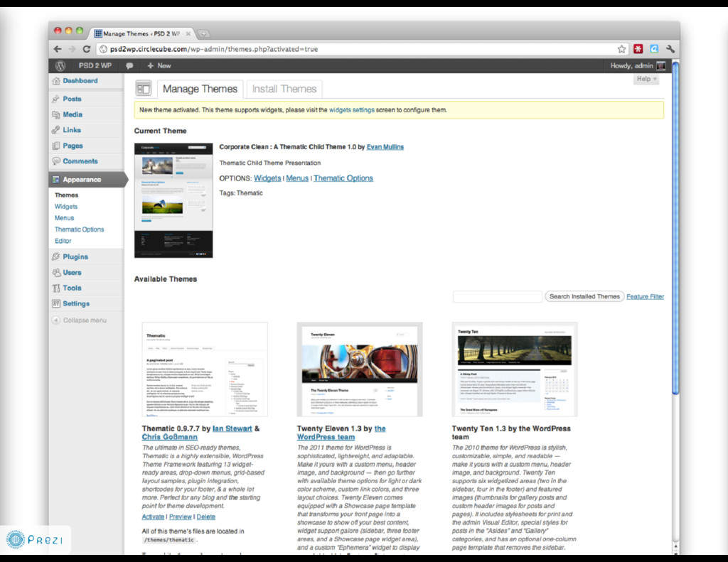Open Menus submenu item in sidebar
Screen dimensions: 728x562
coord(64,218)
